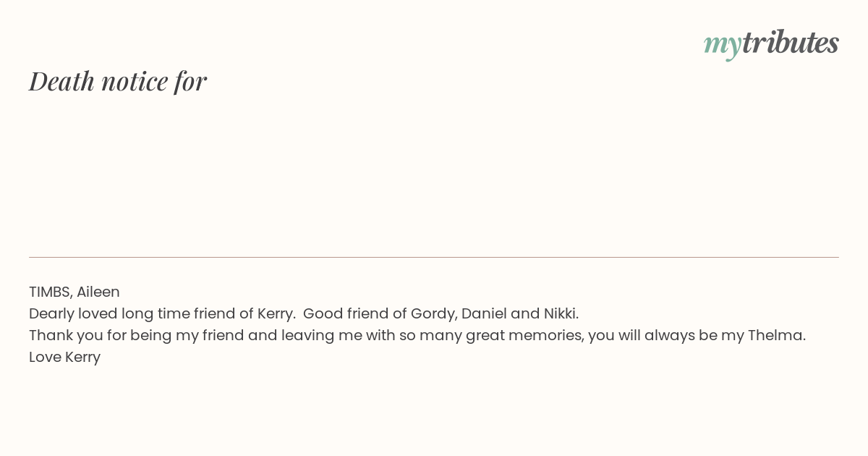Select the "Death notice for" heading

coord(118,81)
